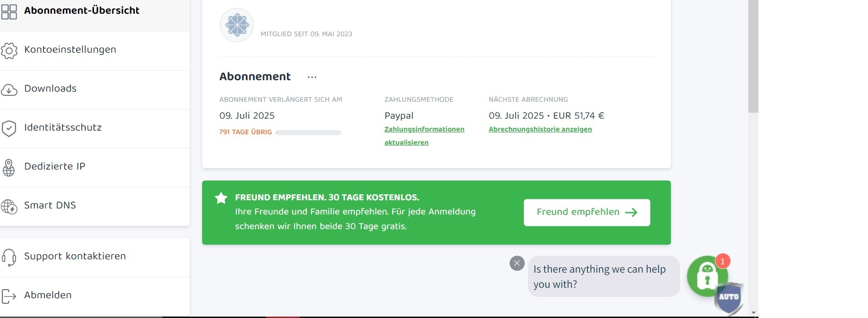Click the Downloads cloud icon
Image resolution: width=868 pixels, height=318 pixels.
[9, 90]
